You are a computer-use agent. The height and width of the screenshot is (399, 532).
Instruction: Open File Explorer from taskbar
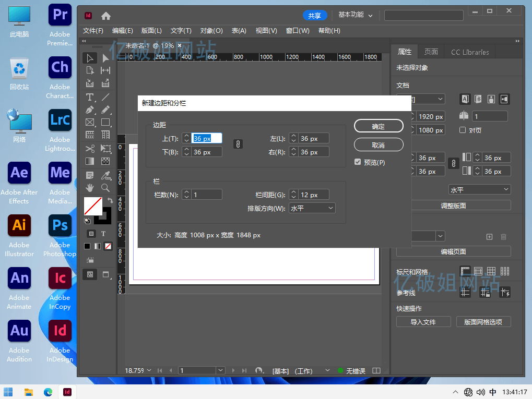[x=29, y=392]
